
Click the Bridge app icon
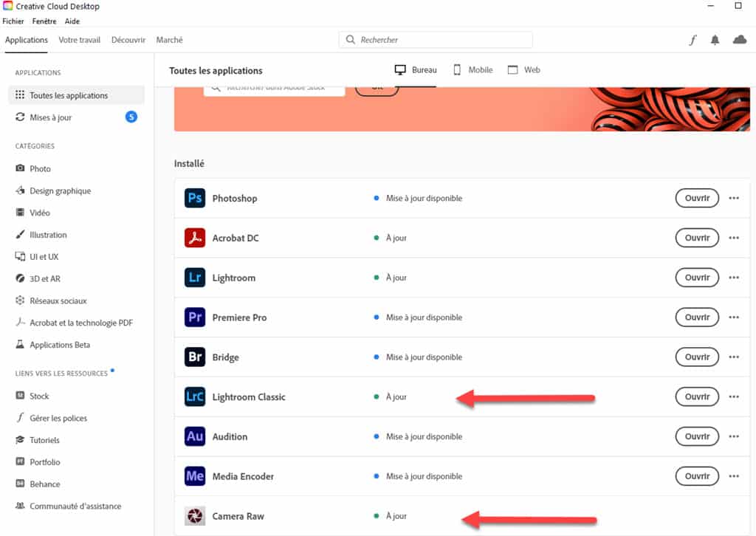coord(195,357)
